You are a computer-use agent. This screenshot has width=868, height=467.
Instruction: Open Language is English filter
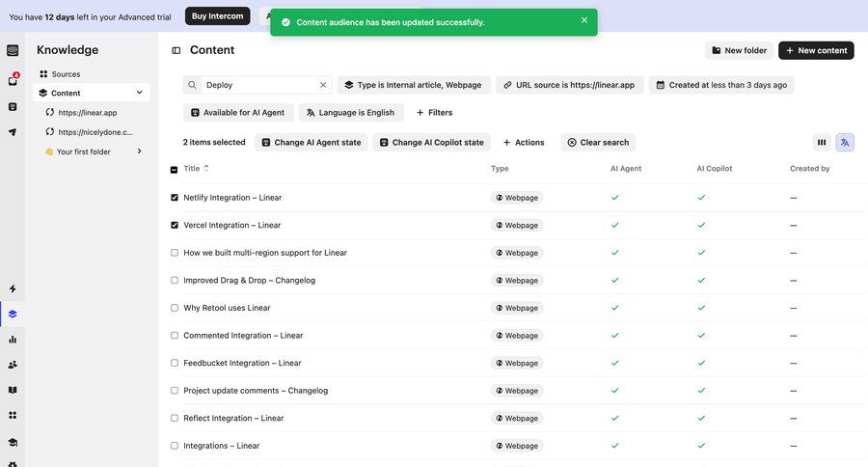click(x=351, y=113)
